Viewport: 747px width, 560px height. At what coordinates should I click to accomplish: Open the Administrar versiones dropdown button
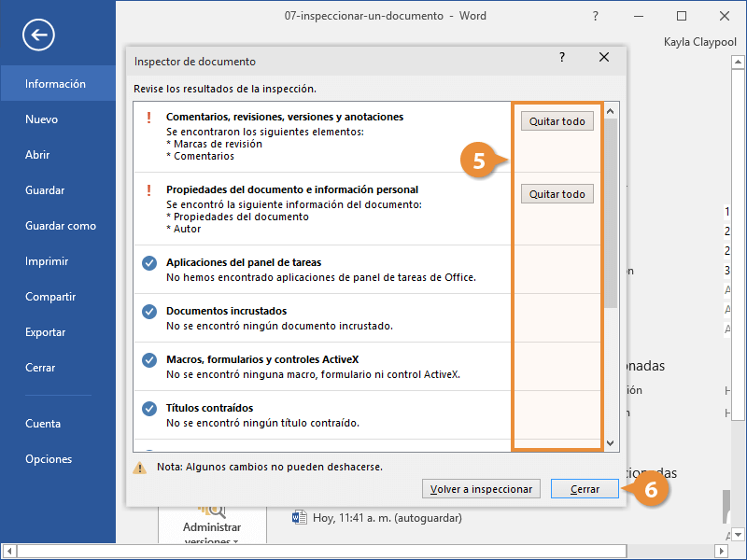[212, 526]
